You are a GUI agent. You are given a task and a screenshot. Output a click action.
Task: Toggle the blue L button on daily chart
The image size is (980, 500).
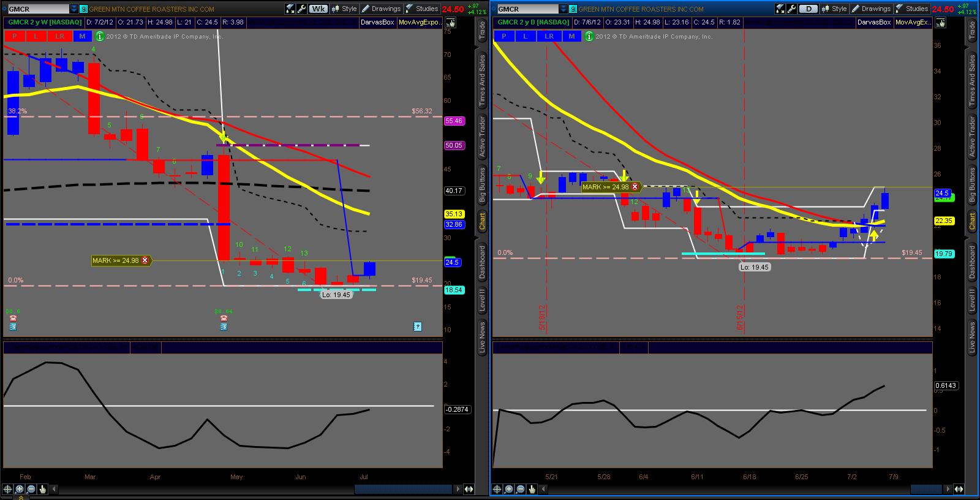pos(526,36)
